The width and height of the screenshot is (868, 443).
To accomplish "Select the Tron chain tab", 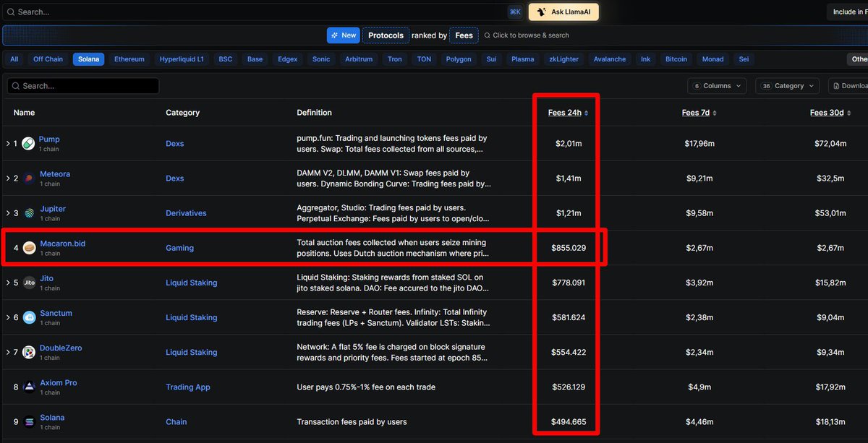I will pos(394,59).
